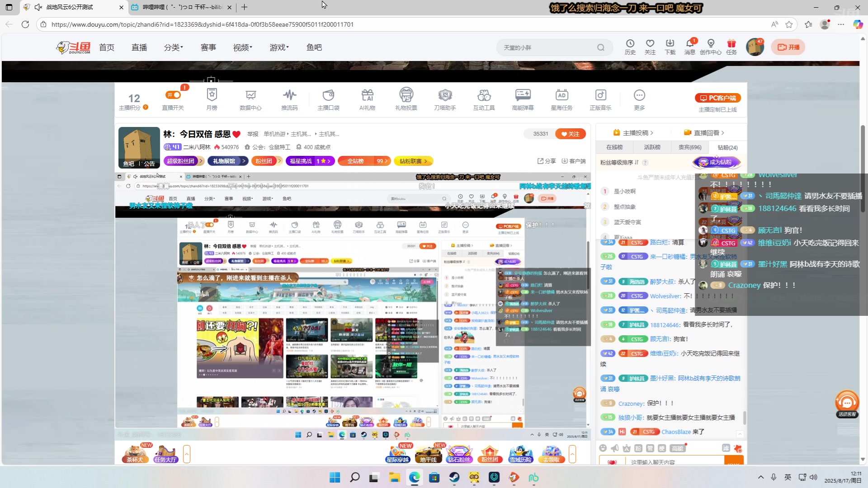Click the orange 开播 start streaming button
This screenshot has height=488, width=868.
click(788, 47)
